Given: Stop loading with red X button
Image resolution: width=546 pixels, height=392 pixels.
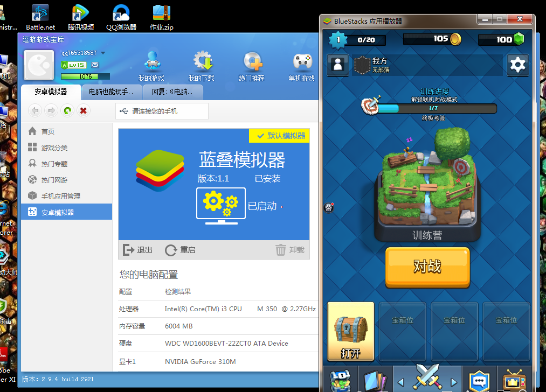Looking at the screenshot, I should point(83,110).
